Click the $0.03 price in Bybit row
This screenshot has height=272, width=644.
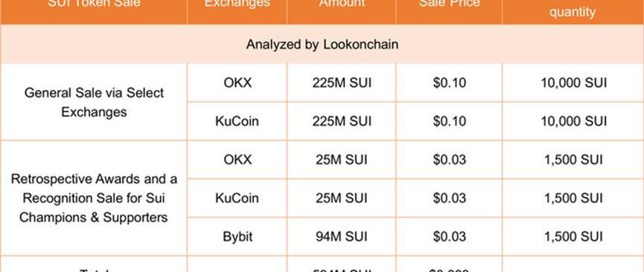click(449, 236)
